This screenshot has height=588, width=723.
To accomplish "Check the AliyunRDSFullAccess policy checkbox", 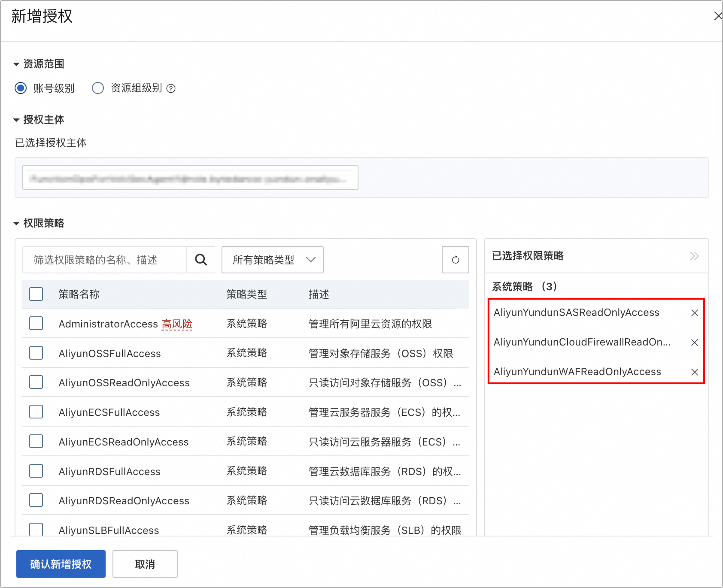I will [x=36, y=471].
